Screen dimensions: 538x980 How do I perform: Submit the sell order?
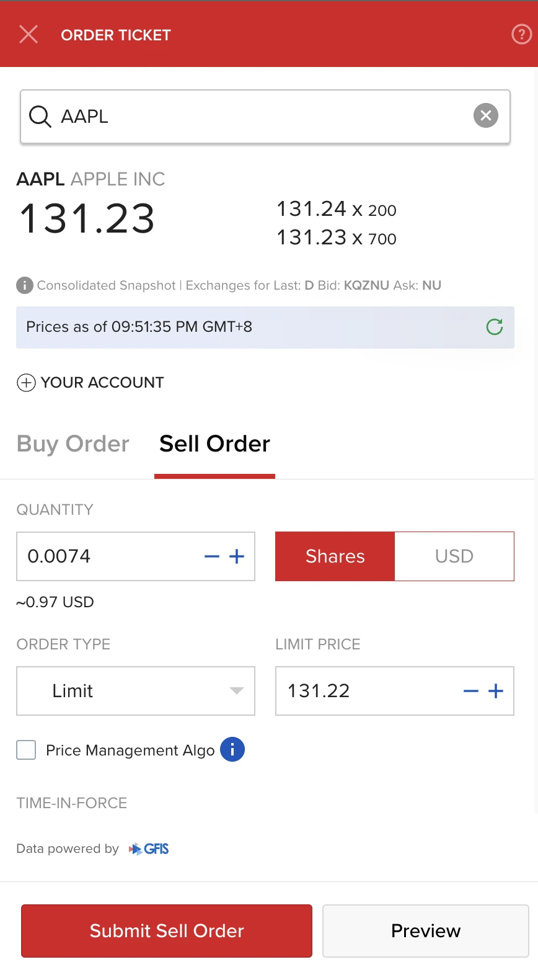click(167, 931)
